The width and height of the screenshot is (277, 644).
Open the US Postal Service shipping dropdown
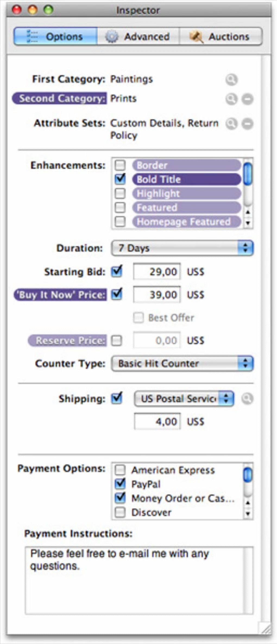point(184,399)
